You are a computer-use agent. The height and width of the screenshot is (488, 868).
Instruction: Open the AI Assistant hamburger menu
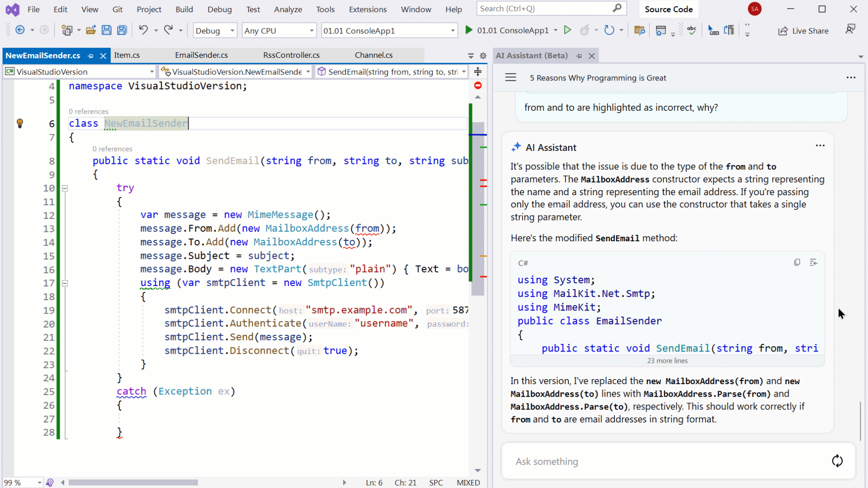[x=510, y=78]
